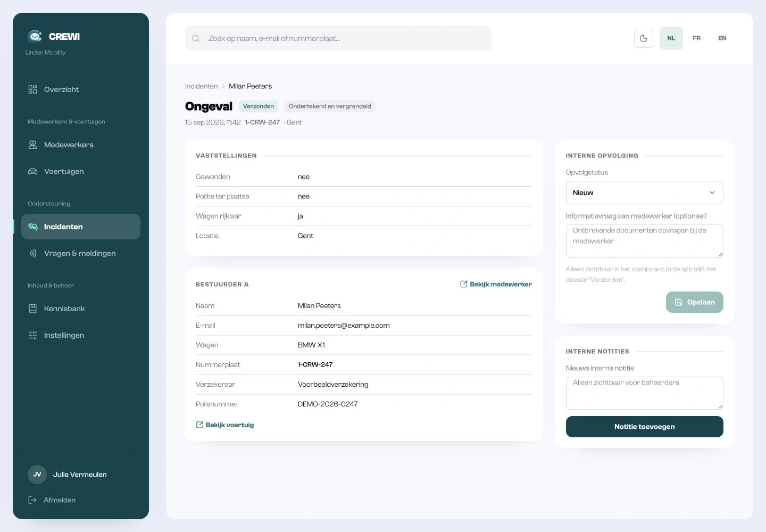Toggle dark mode with moon icon
Image resolution: width=766 pixels, height=532 pixels.
644,38
